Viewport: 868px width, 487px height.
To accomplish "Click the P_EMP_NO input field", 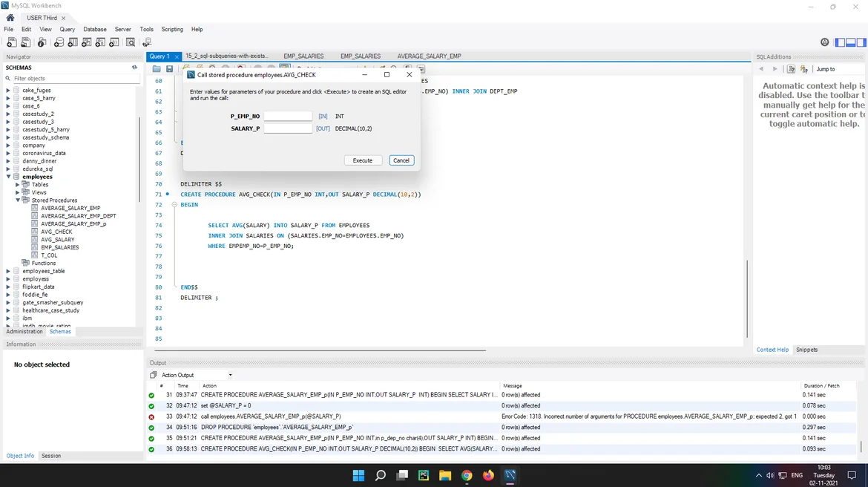I will 288,117.
